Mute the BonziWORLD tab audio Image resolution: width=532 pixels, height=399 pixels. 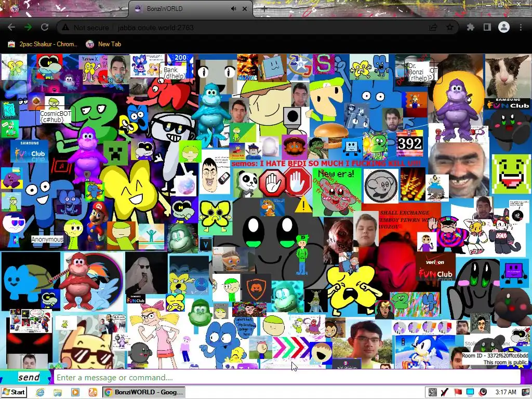pyautogui.click(x=233, y=9)
